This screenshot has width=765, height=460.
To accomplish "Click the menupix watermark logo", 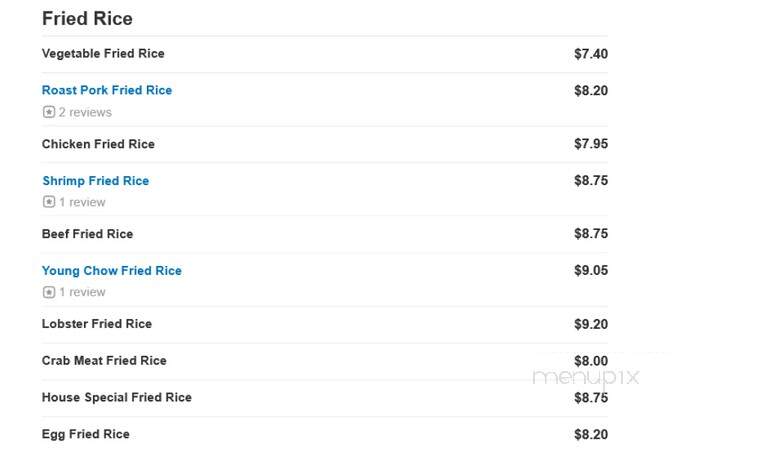I will tap(585, 377).
